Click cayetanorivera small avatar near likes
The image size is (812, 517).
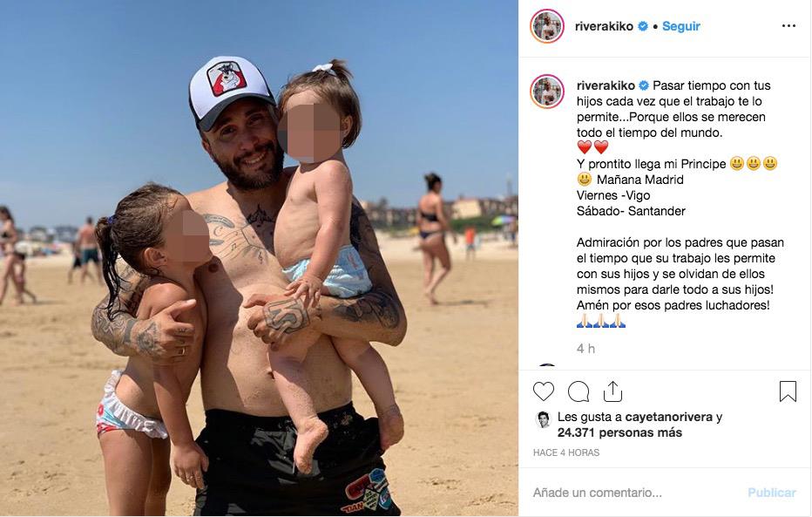point(544,419)
